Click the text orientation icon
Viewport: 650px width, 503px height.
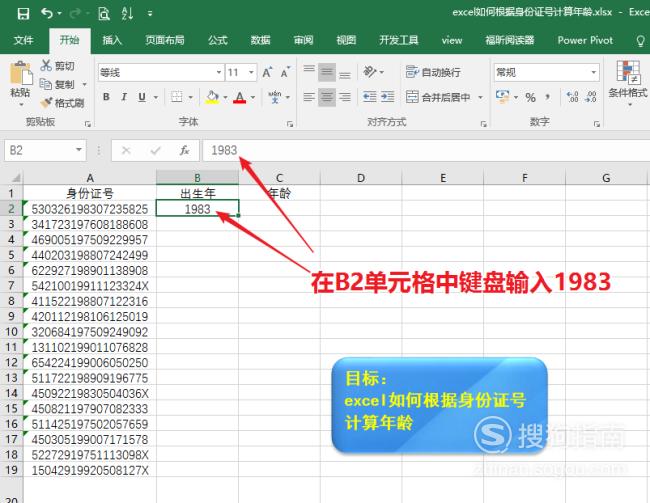coord(369,72)
